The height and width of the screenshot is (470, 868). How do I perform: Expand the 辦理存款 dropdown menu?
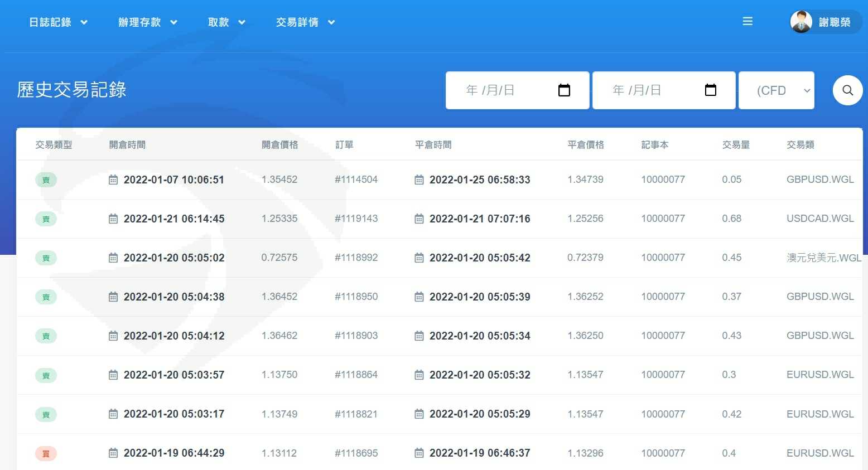147,22
